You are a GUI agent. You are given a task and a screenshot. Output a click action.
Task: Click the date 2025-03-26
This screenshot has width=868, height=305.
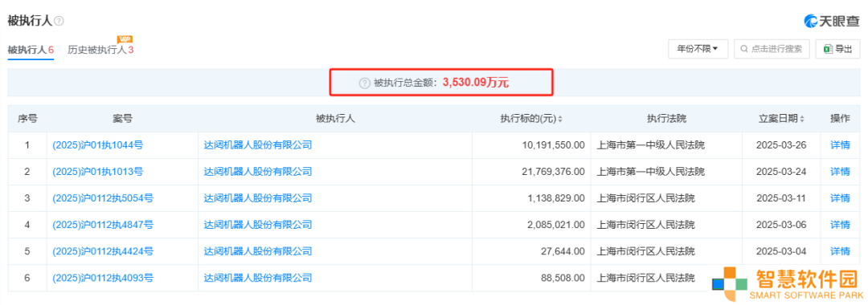coord(781,145)
